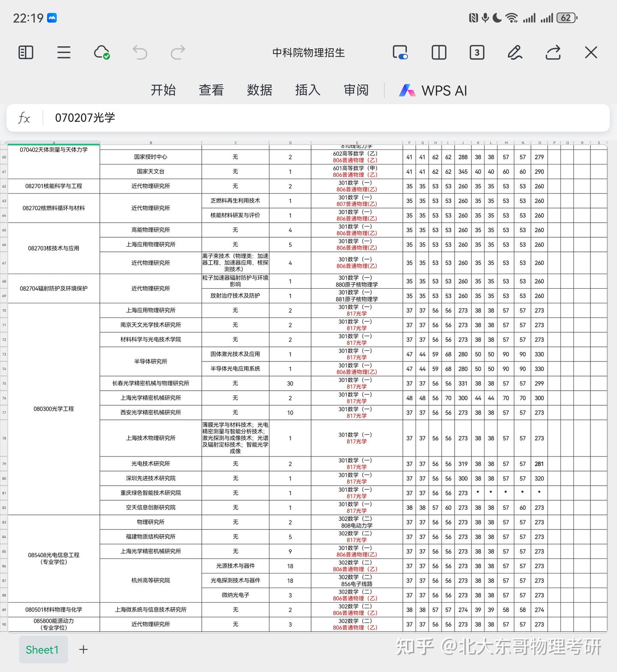Redo the last action
Screen dimensions: 617x672
coord(178,52)
